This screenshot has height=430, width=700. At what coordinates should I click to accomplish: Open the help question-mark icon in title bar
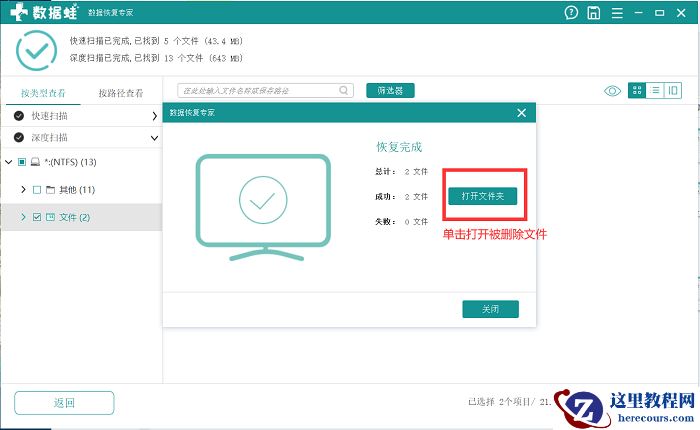click(x=571, y=13)
